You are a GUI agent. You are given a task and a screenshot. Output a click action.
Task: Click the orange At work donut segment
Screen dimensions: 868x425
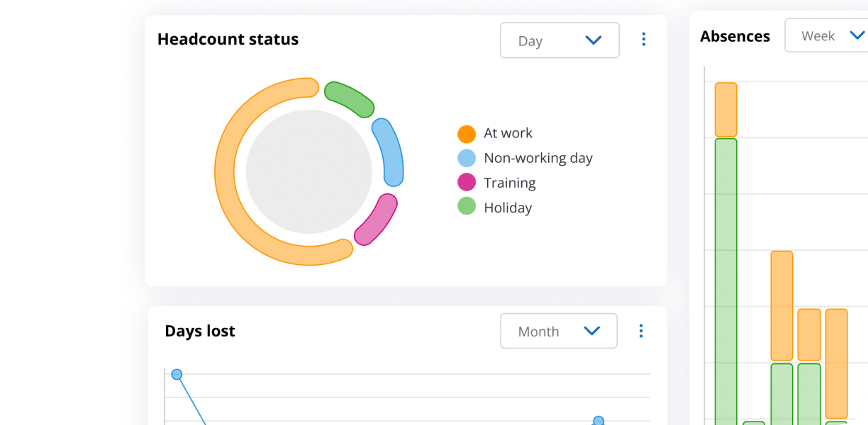[x=226, y=171]
